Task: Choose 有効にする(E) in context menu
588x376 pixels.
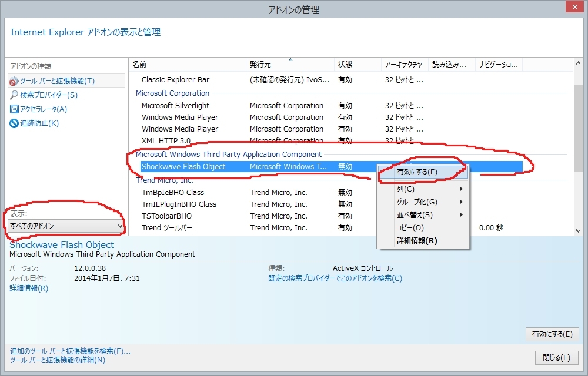Action: click(423, 172)
